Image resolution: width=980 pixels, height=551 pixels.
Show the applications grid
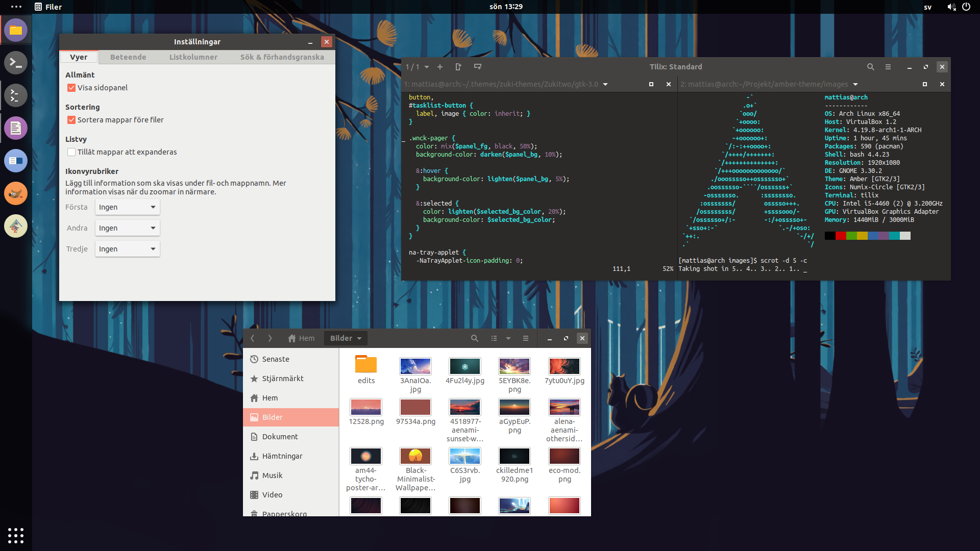[x=16, y=535]
